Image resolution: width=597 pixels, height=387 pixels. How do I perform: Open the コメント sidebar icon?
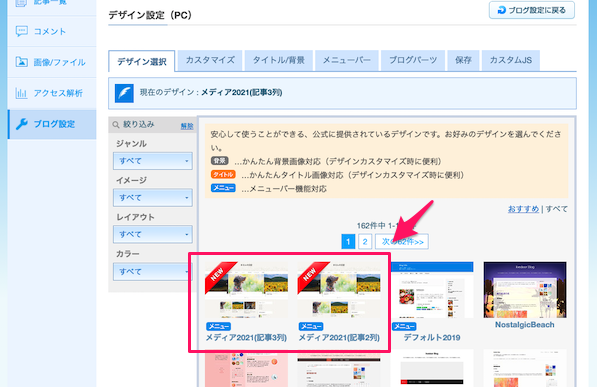(21, 31)
